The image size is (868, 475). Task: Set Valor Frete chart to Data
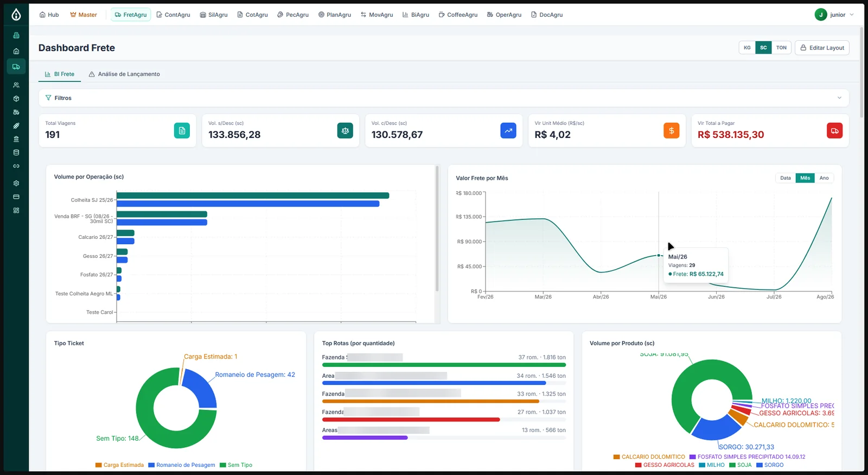click(786, 178)
